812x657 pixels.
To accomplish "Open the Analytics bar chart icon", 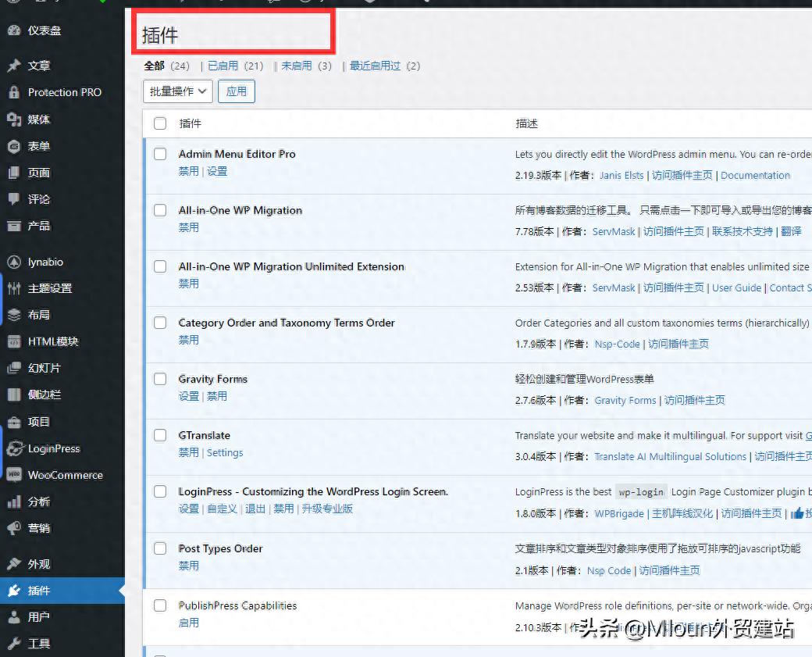I will tap(13, 502).
